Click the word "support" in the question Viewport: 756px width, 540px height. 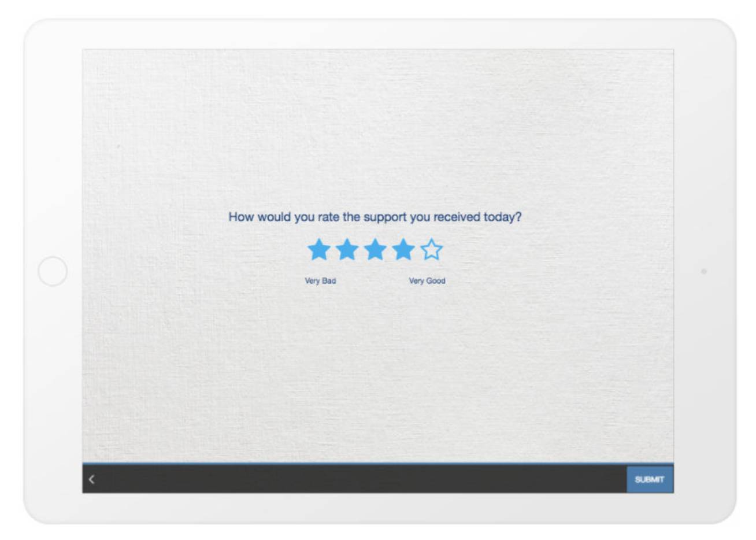click(385, 218)
